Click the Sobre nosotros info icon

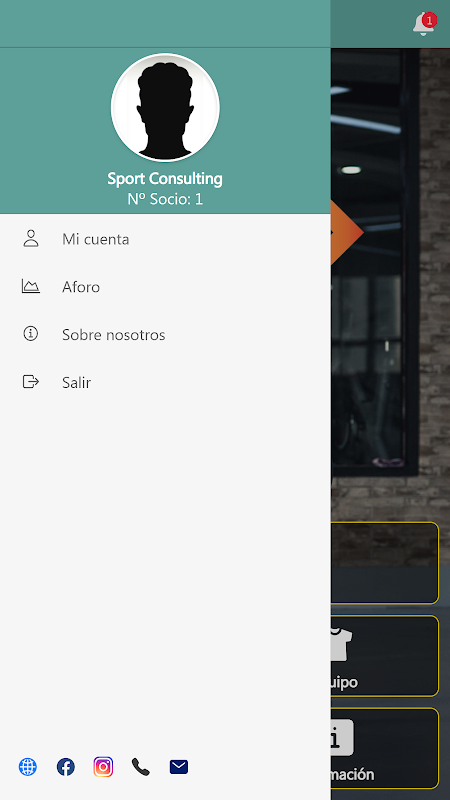click(31, 334)
